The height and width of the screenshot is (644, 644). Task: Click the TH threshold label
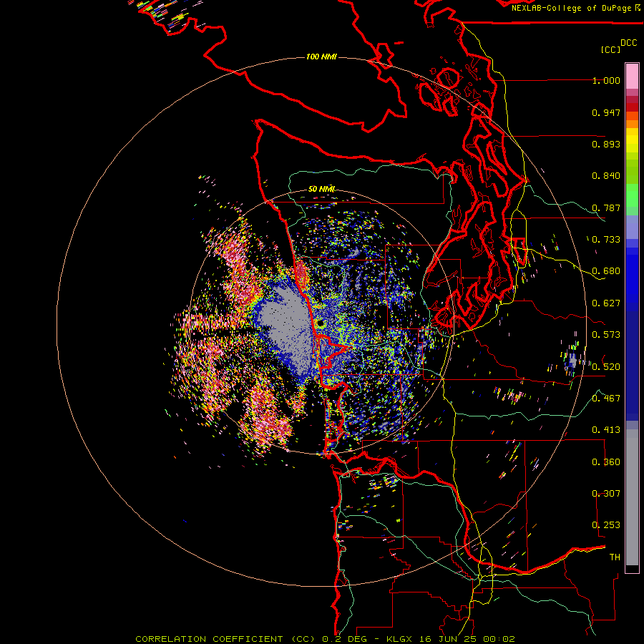(615, 557)
